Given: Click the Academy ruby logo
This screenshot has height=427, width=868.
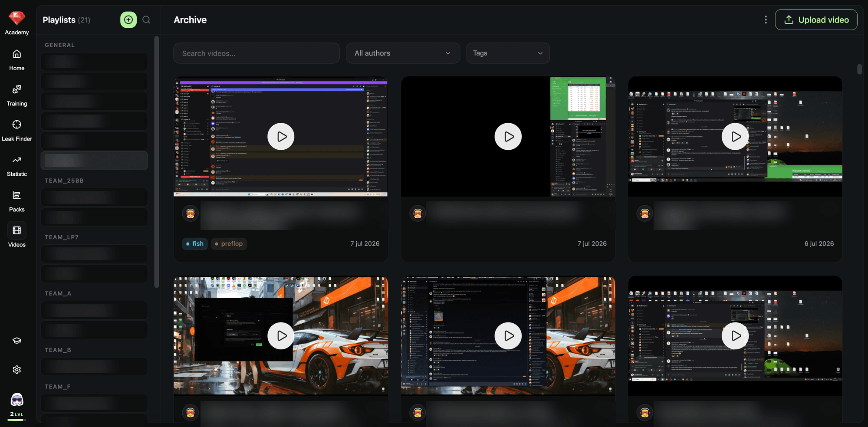Looking at the screenshot, I should point(16,18).
